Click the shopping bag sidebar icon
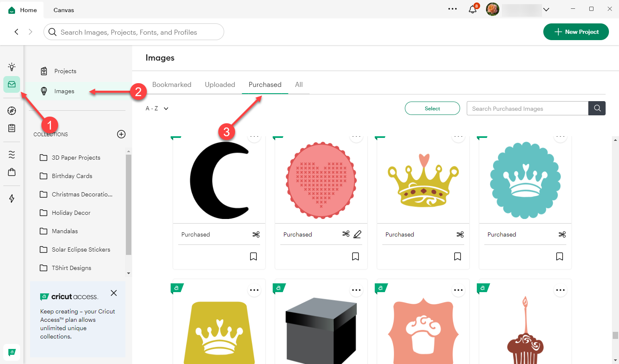The width and height of the screenshot is (619, 364). [12, 172]
